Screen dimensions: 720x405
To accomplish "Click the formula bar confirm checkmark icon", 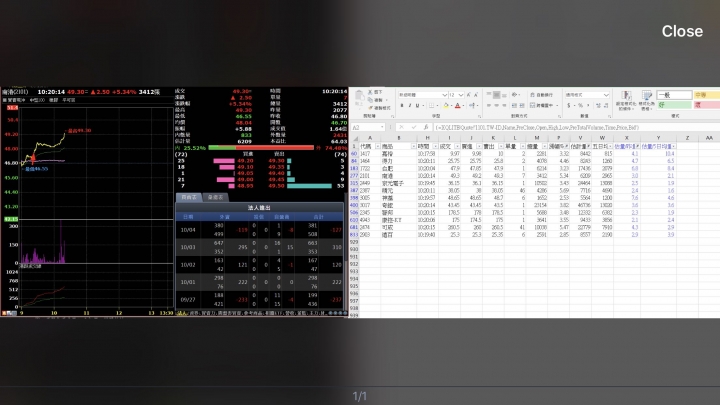I will (x=414, y=127).
